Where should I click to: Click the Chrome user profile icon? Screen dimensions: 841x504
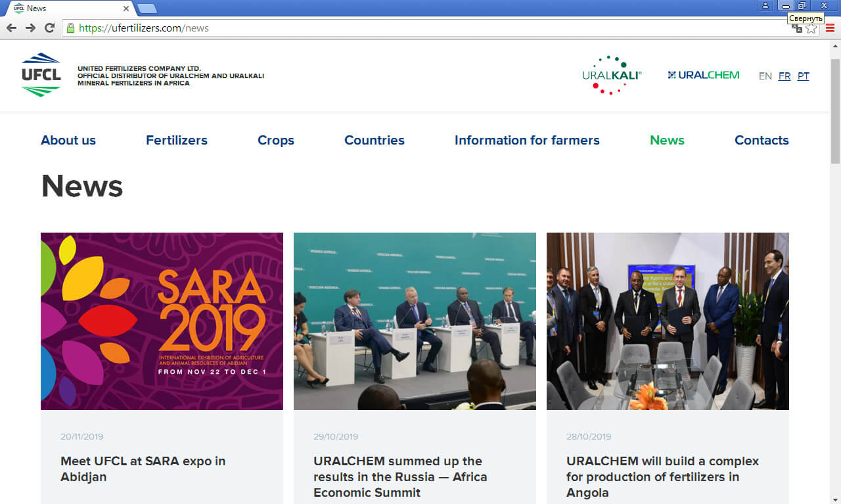click(x=765, y=6)
